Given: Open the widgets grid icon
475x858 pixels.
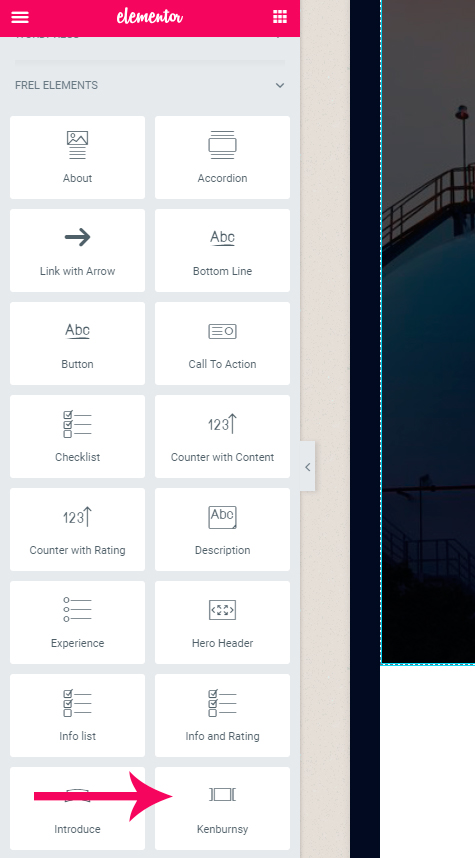Looking at the screenshot, I should click(x=280, y=17).
